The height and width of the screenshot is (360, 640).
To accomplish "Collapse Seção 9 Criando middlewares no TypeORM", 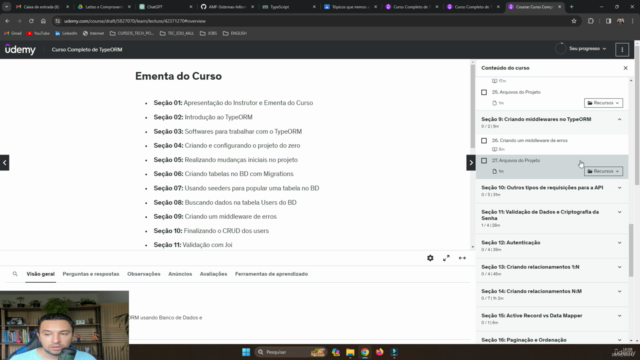I will pyautogui.click(x=552, y=122).
